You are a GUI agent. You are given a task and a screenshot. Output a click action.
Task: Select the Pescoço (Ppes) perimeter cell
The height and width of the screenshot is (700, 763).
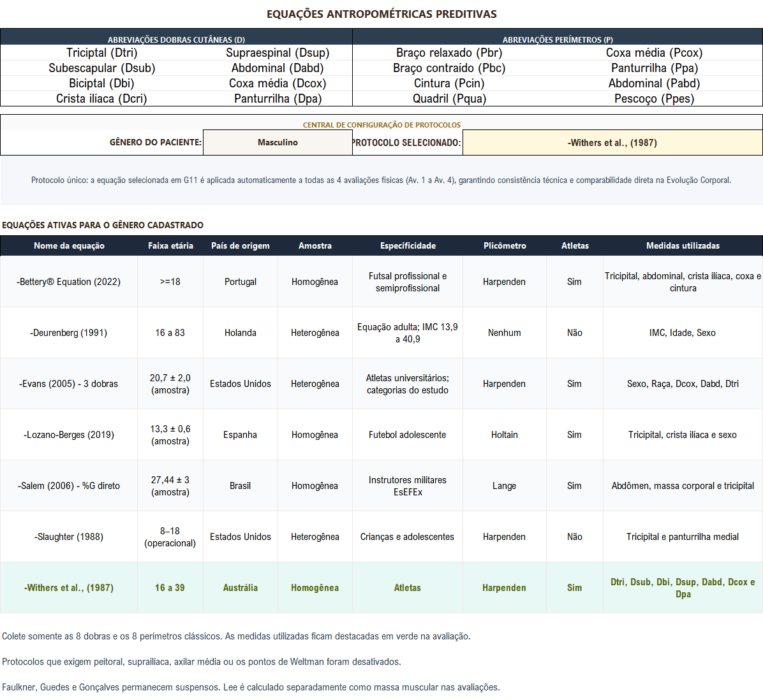point(654,99)
